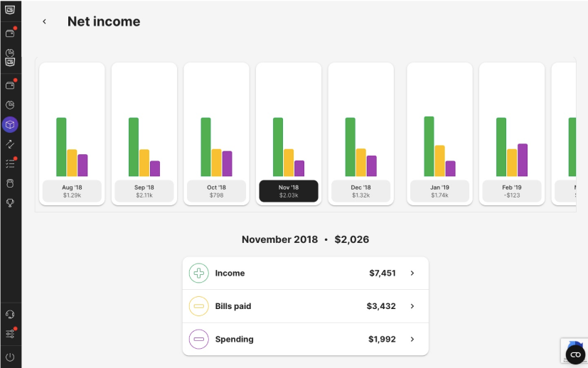Open the settings sliders icon
This screenshot has height=368, width=588.
pos(10,333)
